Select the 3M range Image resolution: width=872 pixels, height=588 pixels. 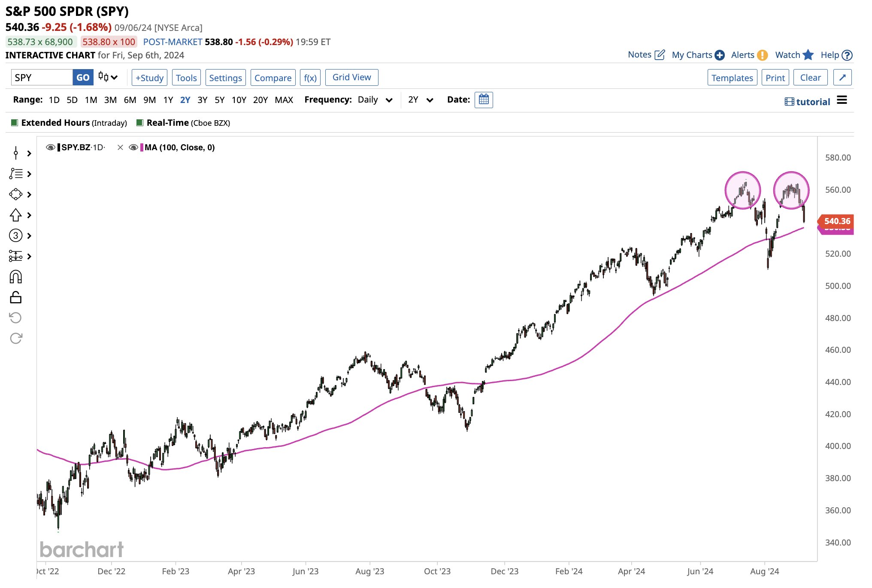110,100
